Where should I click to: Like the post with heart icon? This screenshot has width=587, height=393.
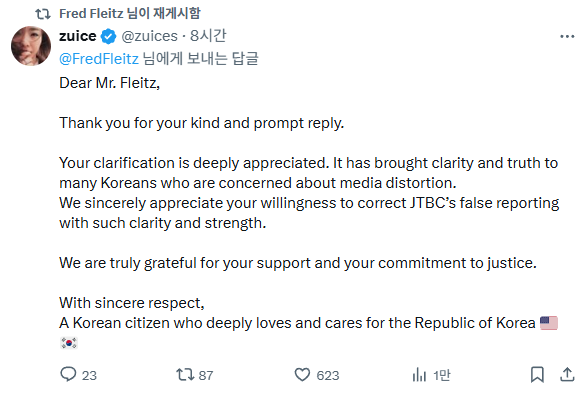point(302,375)
